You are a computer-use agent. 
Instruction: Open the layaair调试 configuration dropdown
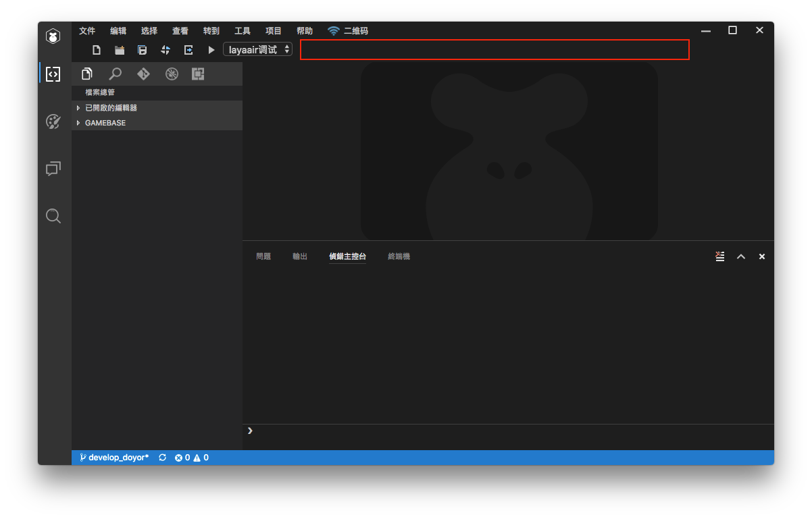pos(257,49)
